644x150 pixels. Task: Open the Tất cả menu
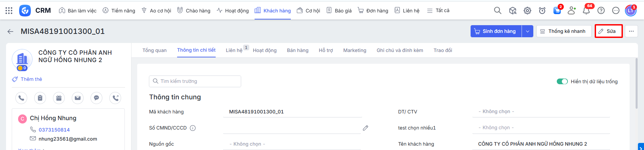[x=438, y=11]
